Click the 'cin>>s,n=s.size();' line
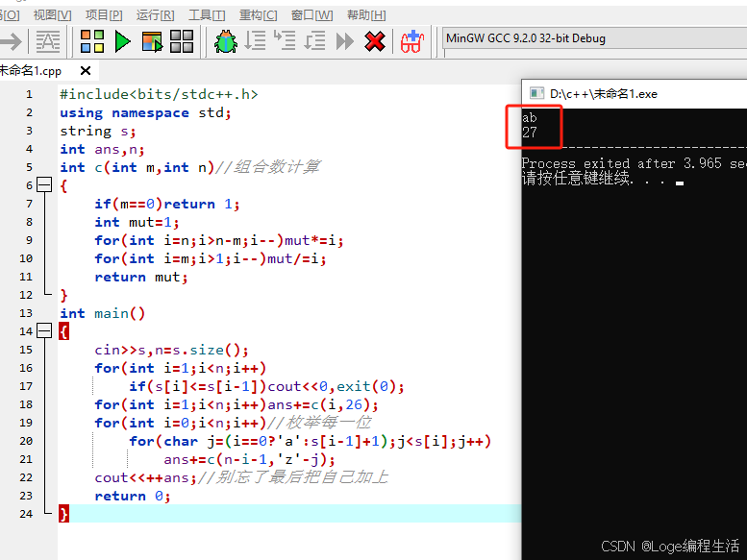Screen dimensions: 747x560 (x=171, y=350)
